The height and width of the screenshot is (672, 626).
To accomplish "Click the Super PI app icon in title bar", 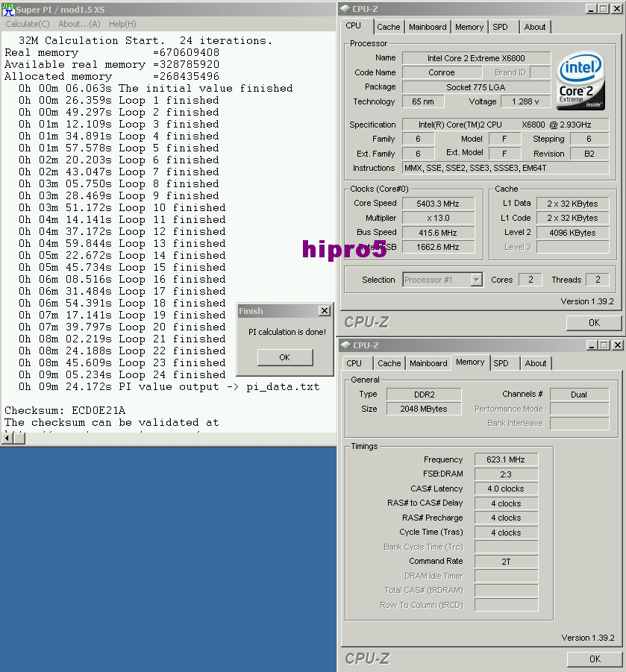I will tap(8, 10).
